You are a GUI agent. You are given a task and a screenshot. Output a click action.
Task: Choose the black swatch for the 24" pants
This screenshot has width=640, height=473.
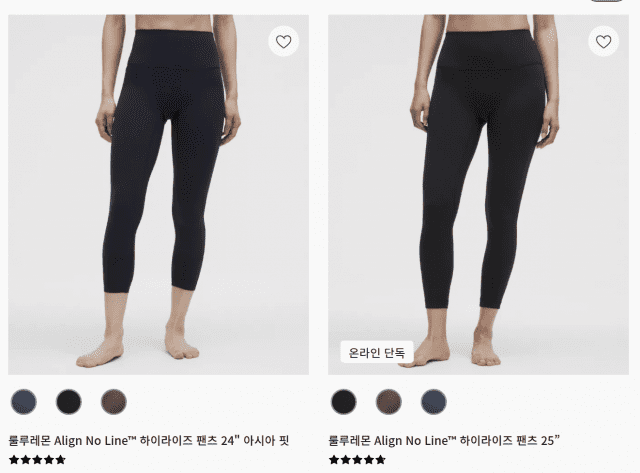pyautogui.click(x=69, y=402)
